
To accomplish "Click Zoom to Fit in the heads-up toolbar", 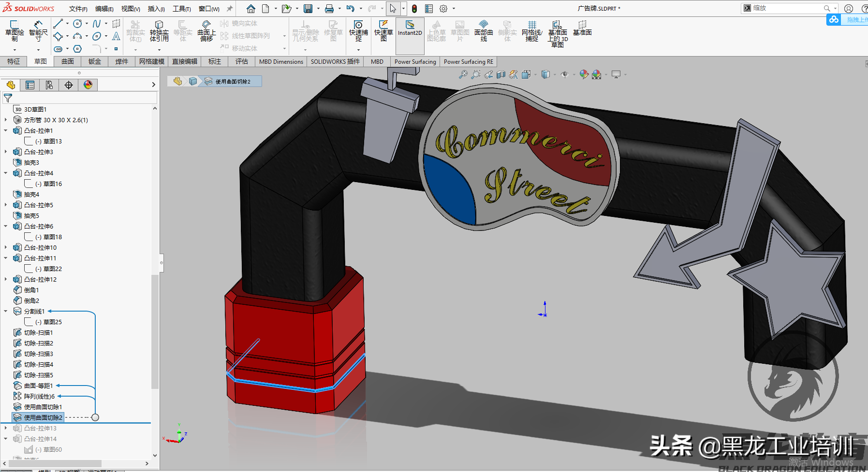I will point(464,74).
